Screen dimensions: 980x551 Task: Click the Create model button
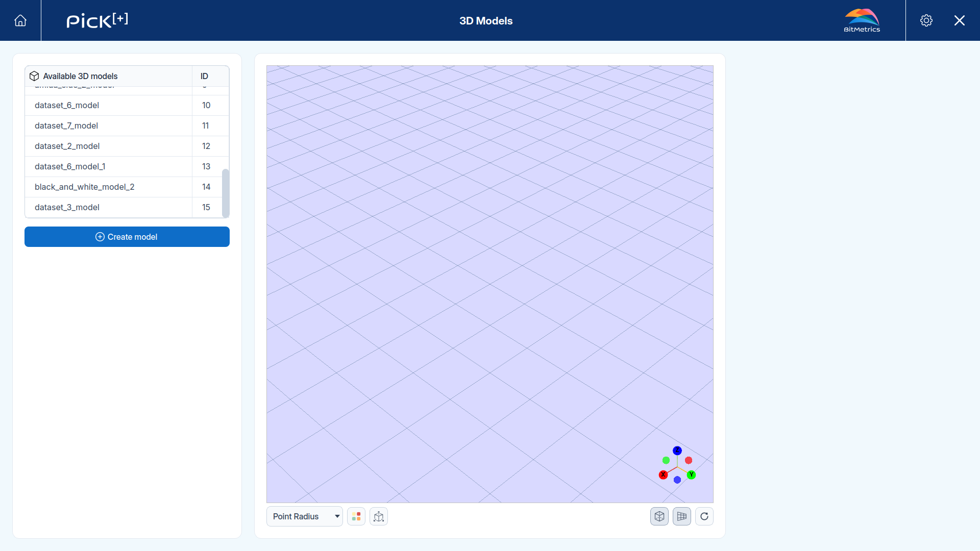tap(127, 237)
